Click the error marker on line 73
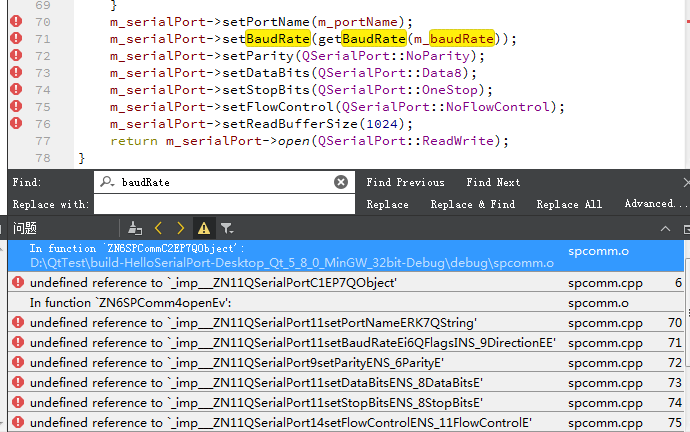The height and width of the screenshot is (432, 690). tap(16, 72)
